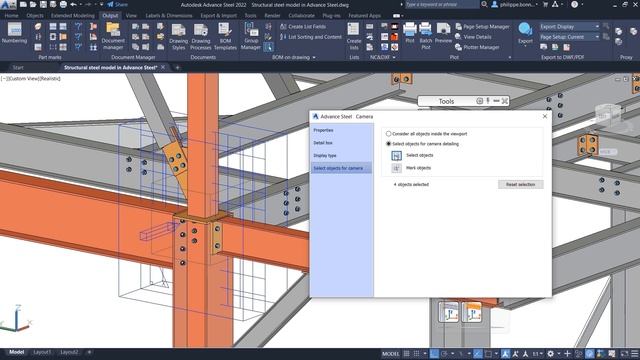Open the Autodesk App Store cart icon
The height and width of the screenshot is (360, 640).
coord(545,4)
